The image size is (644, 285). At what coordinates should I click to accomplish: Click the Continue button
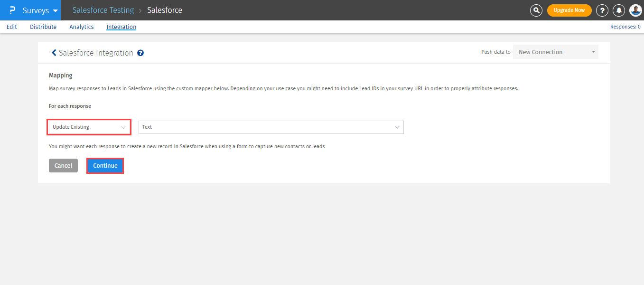tap(105, 165)
